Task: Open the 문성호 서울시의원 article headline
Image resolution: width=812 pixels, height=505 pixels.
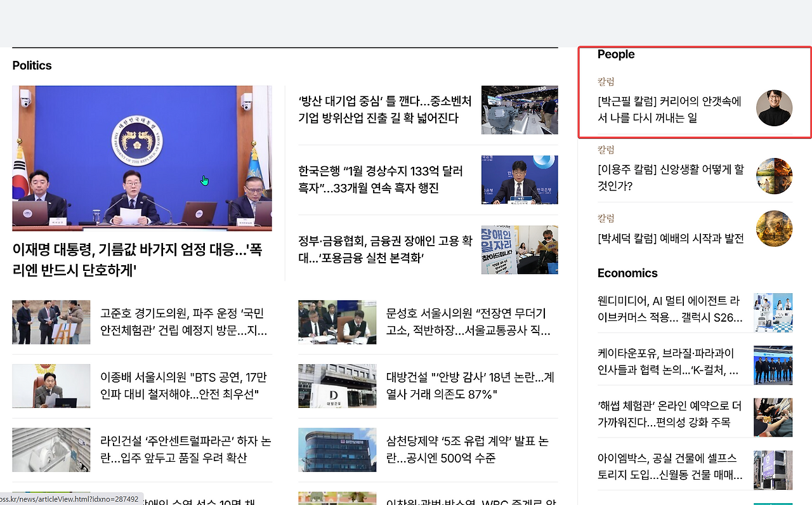Action: 468,322
